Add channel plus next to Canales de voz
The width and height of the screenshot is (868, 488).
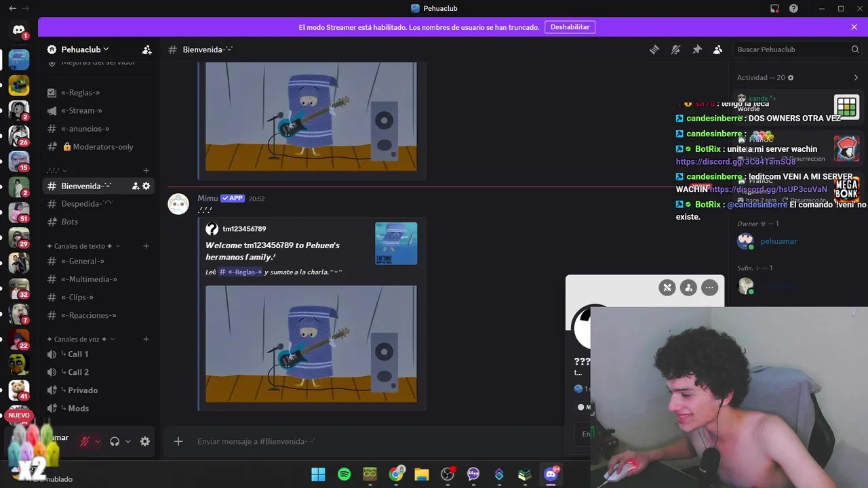tap(146, 339)
